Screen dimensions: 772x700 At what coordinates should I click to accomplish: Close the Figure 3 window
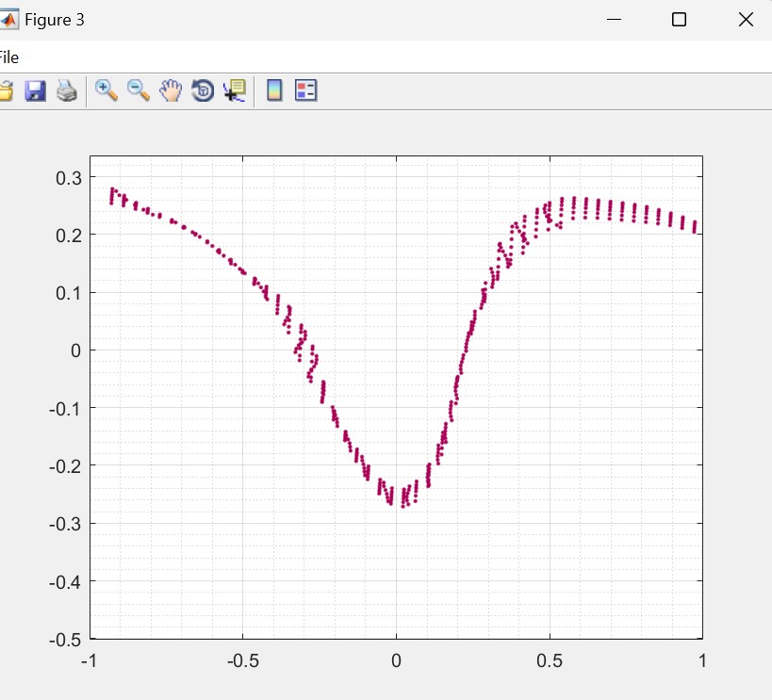pyautogui.click(x=746, y=20)
